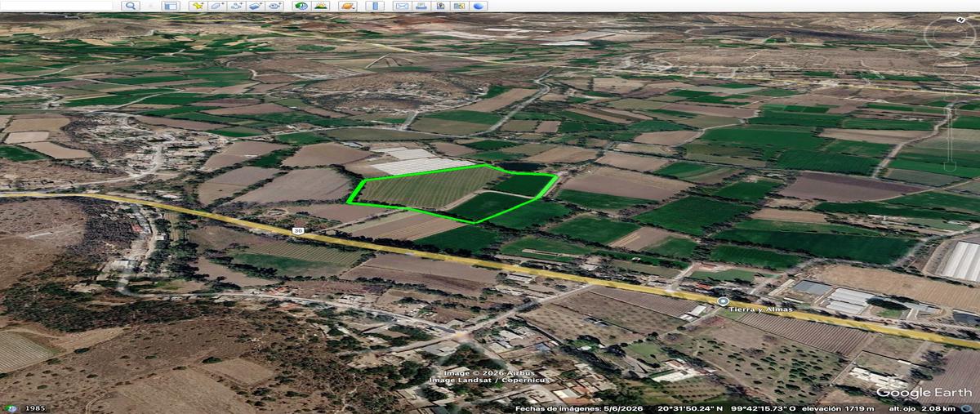Start the Record a Tour tool
The height and width of the screenshot is (414, 980).
coord(275,6)
